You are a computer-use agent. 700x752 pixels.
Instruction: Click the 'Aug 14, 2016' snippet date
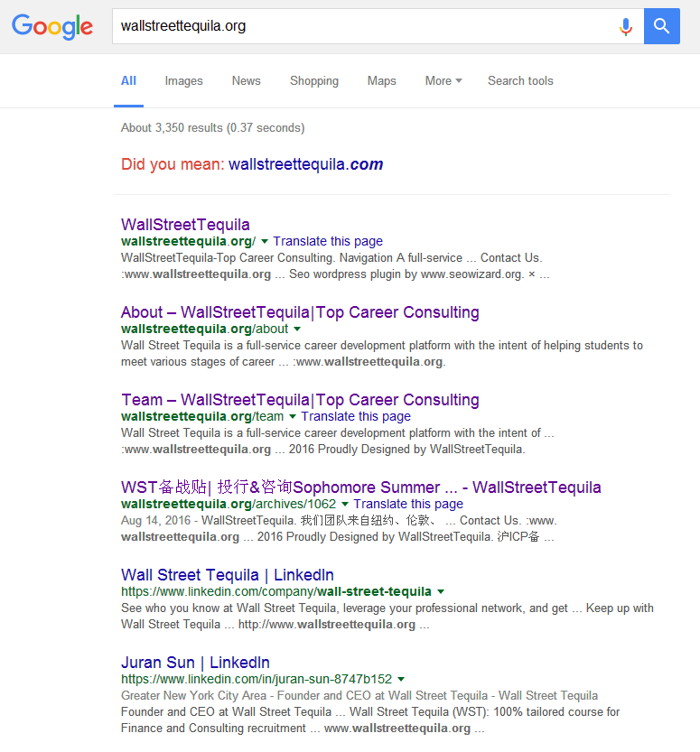(156, 520)
